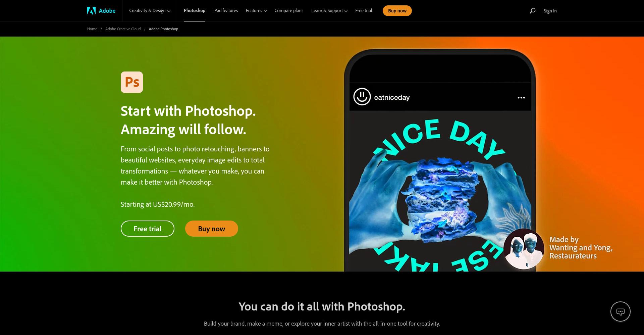Open the chat support bubble icon
The width and height of the screenshot is (644, 335).
point(620,312)
